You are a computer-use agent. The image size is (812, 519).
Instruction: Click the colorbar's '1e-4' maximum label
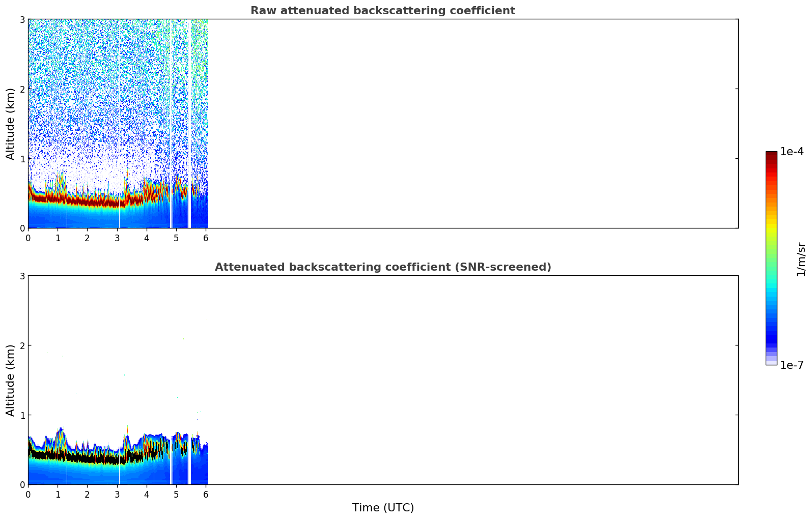792,152
